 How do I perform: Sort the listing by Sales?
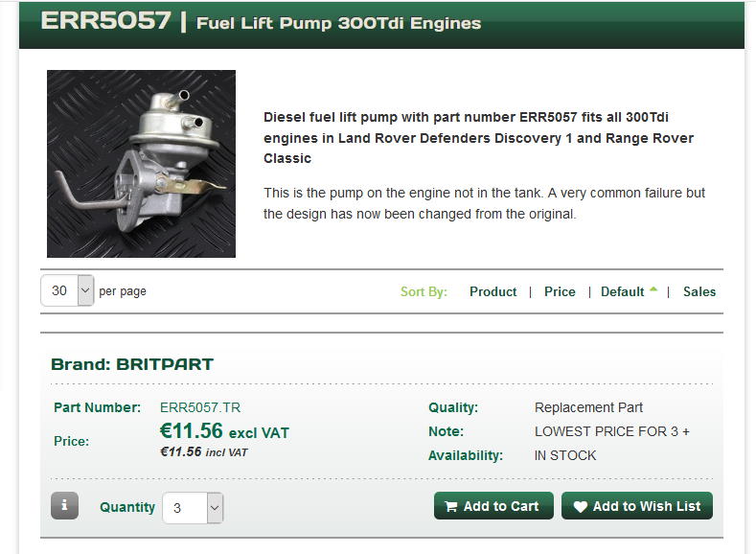tap(699, 291)
